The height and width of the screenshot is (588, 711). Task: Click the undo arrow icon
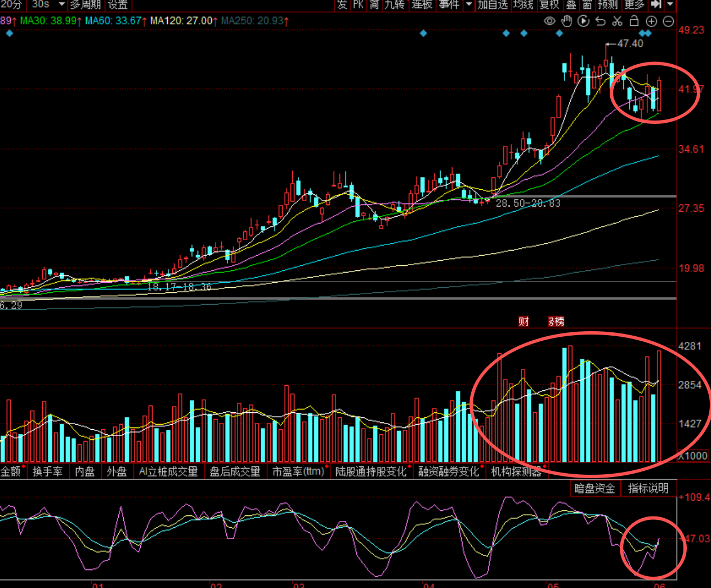coord(600,21)
